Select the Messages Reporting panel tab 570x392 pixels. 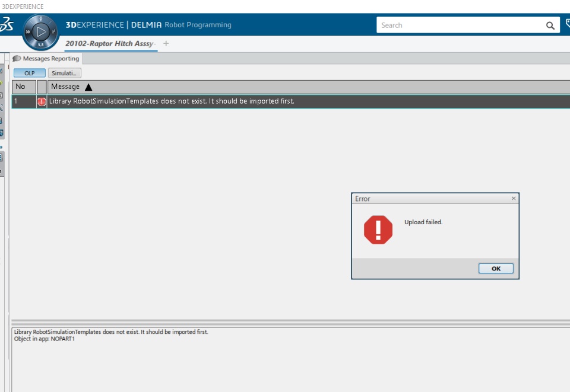(46, 59)
